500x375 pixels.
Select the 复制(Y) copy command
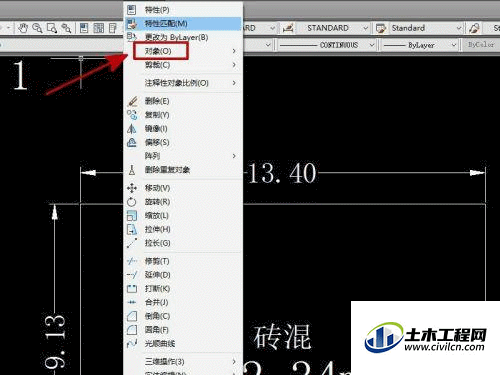pyautogui.click(x=183, y=115)
